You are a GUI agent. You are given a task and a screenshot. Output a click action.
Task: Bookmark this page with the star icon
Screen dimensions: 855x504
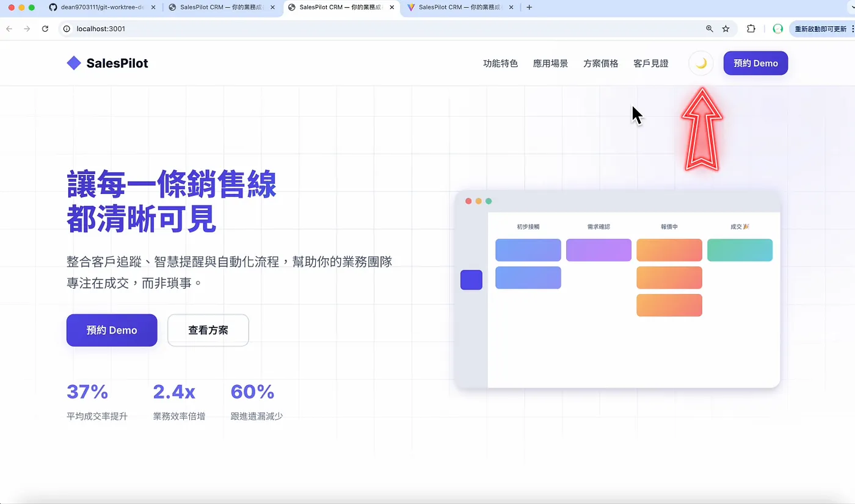coord(726,29)
